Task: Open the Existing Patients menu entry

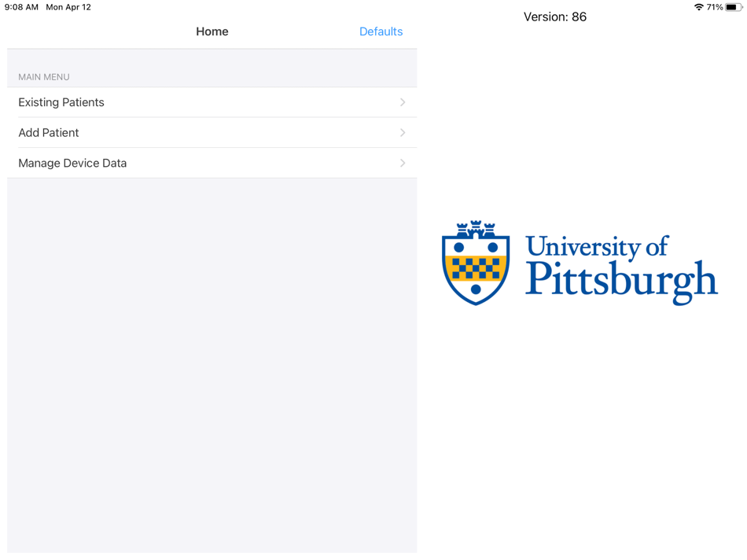Action: point(61,102)
